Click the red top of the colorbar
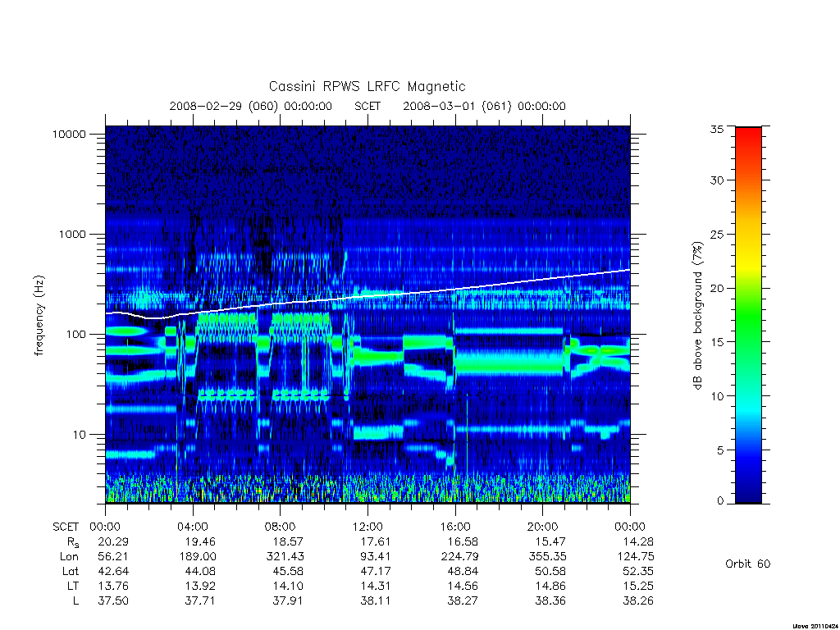 748,137
